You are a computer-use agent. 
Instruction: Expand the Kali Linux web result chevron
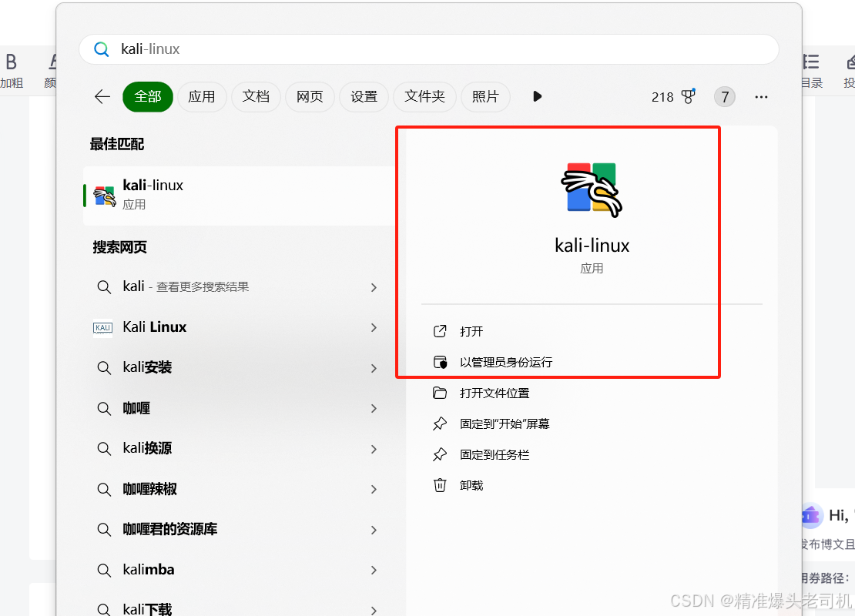(374, 327)
